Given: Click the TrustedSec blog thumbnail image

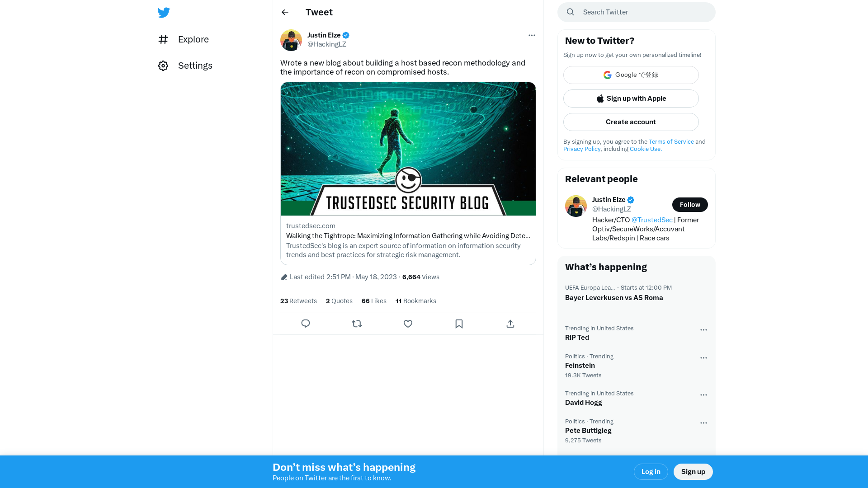Looking at the screenshot, I should [408, 148].
